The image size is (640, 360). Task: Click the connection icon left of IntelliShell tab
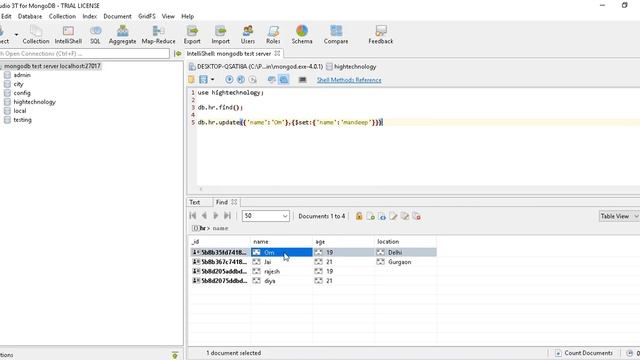pyautogui.click(x=178, y=53)
